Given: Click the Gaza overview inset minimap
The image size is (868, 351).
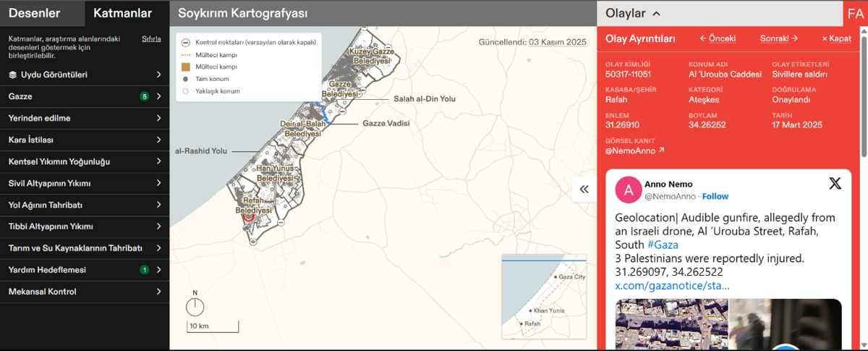Looking at the screenshot, I should click(544, 296).
